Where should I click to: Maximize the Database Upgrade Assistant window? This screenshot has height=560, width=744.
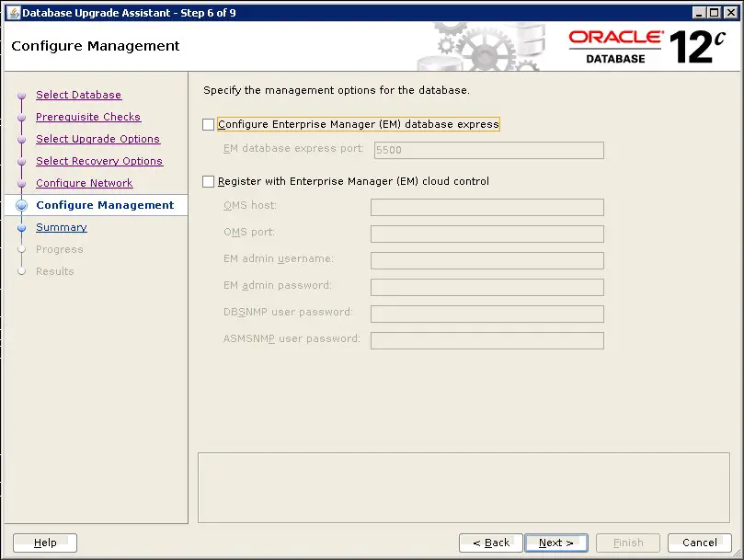click(x=714, y=13)
